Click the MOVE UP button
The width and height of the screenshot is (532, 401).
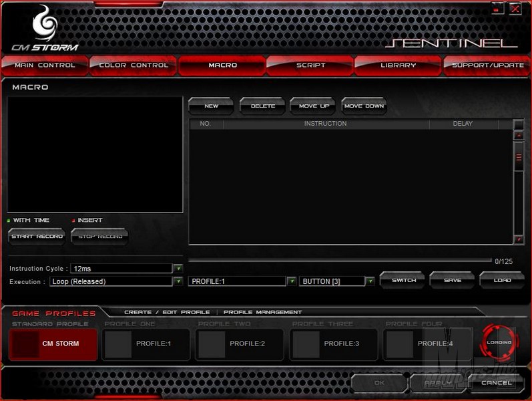click(314, 106)
